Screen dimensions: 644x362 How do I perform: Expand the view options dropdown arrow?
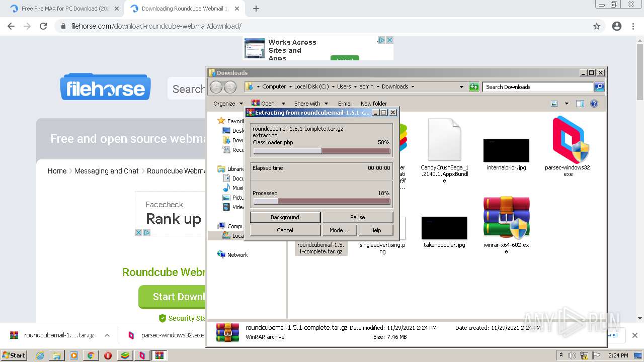[x=567, y=104]
